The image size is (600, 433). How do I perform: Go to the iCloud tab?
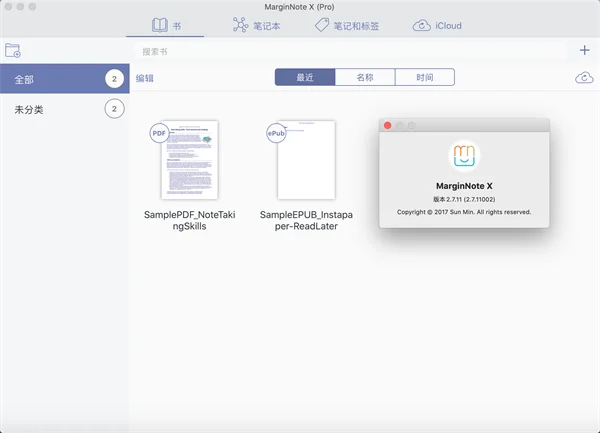click(437, 26)
